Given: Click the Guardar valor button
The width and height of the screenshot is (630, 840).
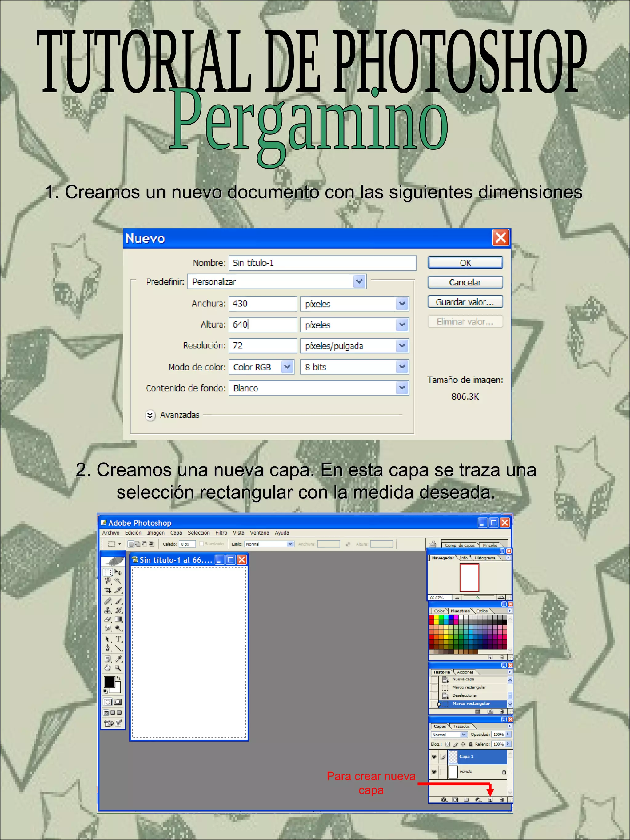Looking at the screenshot, I should point(465,302).
